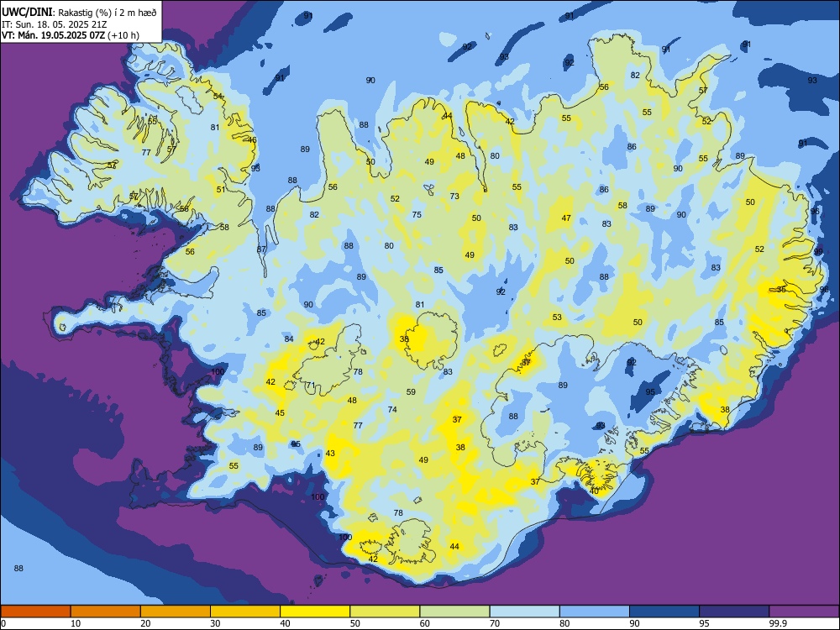The width and height of the screenshot is (840, 630).
Task: Click the map value '71'
Action: pos(310,385)
